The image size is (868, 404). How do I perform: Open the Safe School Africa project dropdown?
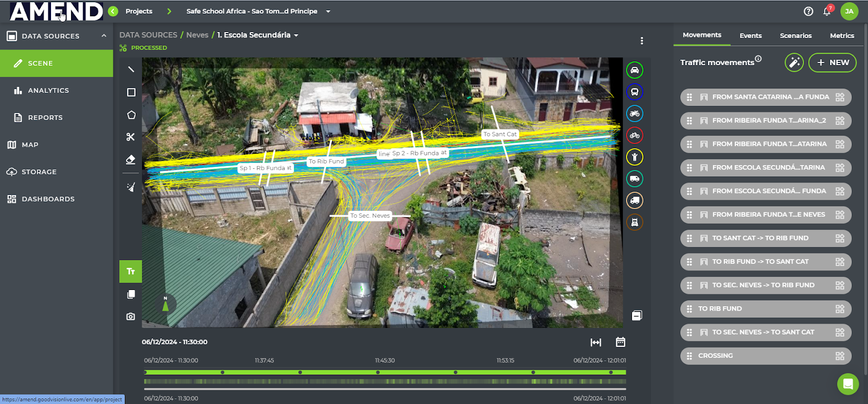pyautogui.click(x=258, y=11)
